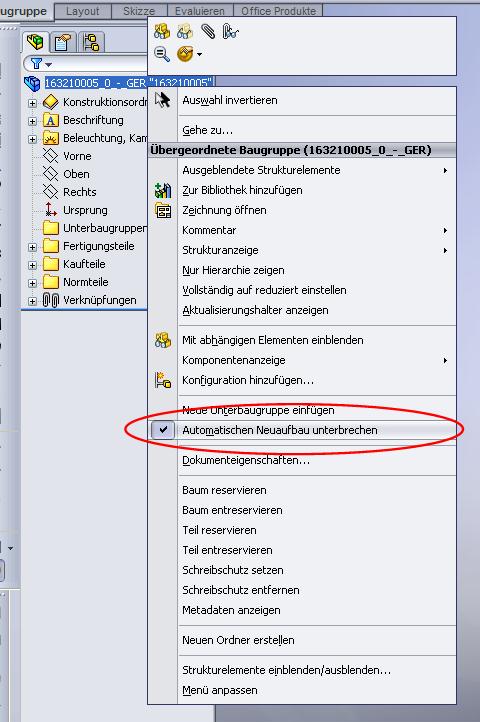Switch to the Evaluieren tab
This screenshot has width=480, height=722.
point(200,11)
